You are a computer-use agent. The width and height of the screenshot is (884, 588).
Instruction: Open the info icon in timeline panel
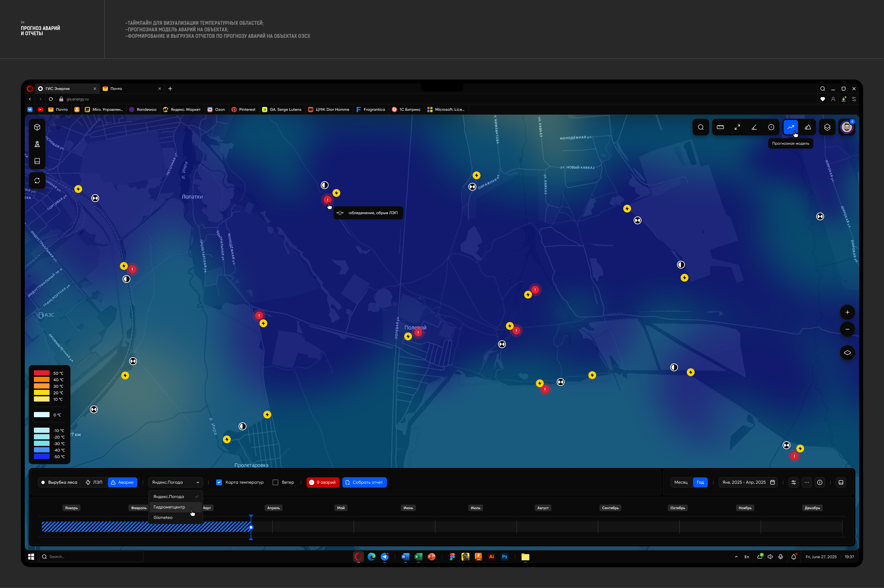820,482
